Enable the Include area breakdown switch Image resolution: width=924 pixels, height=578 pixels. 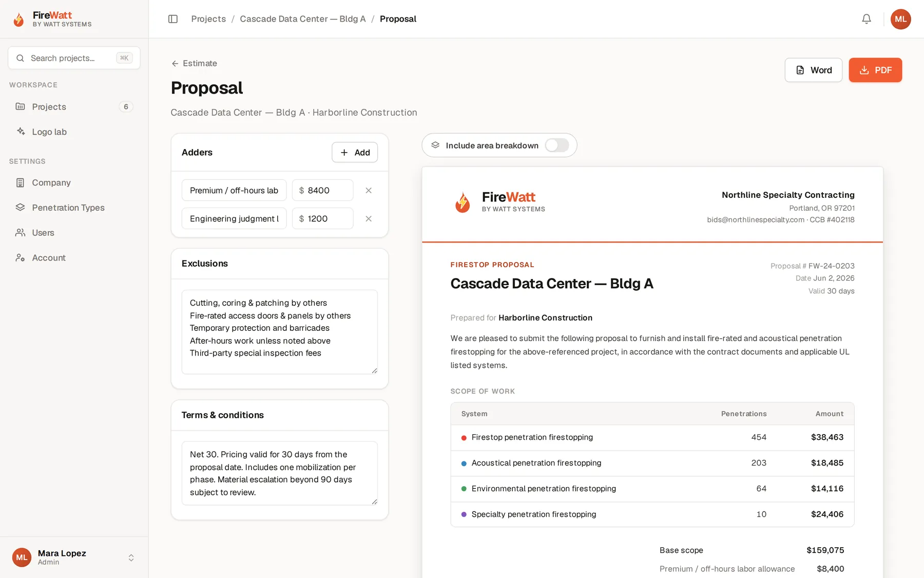point(557,145)
